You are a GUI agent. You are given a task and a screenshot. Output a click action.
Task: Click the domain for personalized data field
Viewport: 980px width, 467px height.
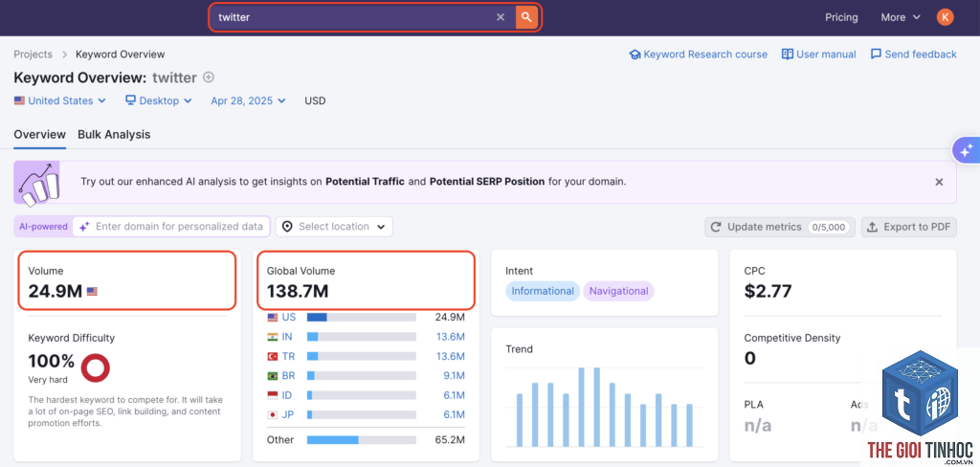pyautogui.click(x=171, y=226)
